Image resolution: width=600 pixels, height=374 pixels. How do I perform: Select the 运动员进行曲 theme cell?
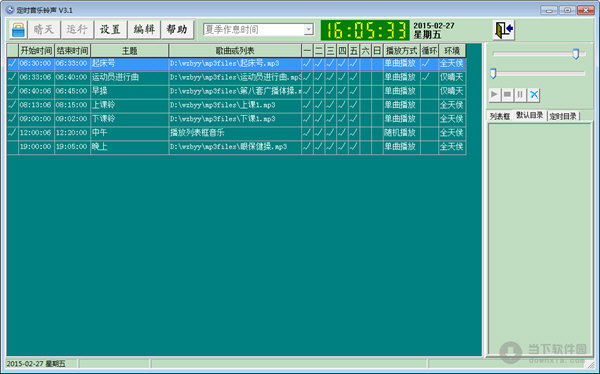(129, 77)
